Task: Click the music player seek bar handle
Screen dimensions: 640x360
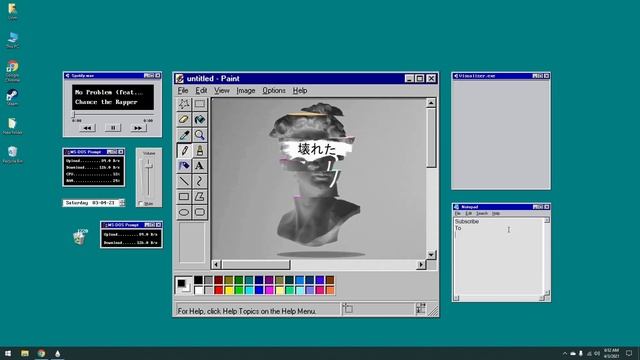Action: coord(74,115)
